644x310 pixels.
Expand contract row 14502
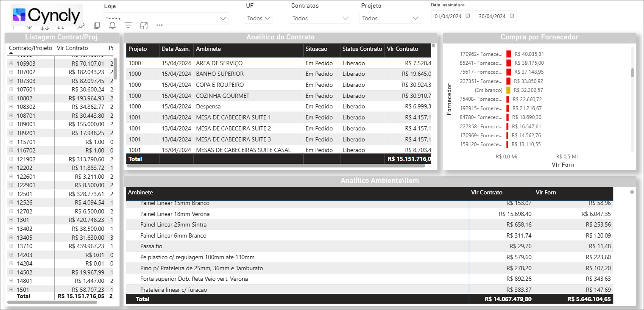point(11,272)
